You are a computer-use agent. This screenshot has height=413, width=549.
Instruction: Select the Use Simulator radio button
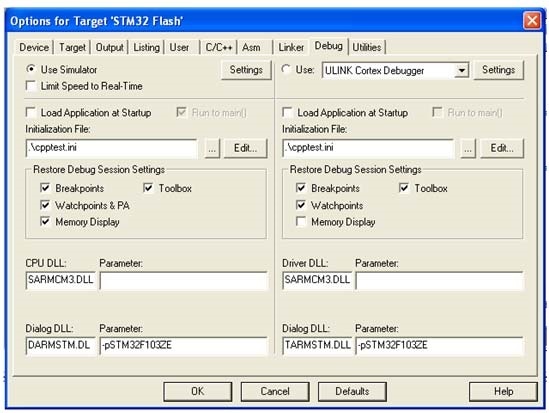31,69
